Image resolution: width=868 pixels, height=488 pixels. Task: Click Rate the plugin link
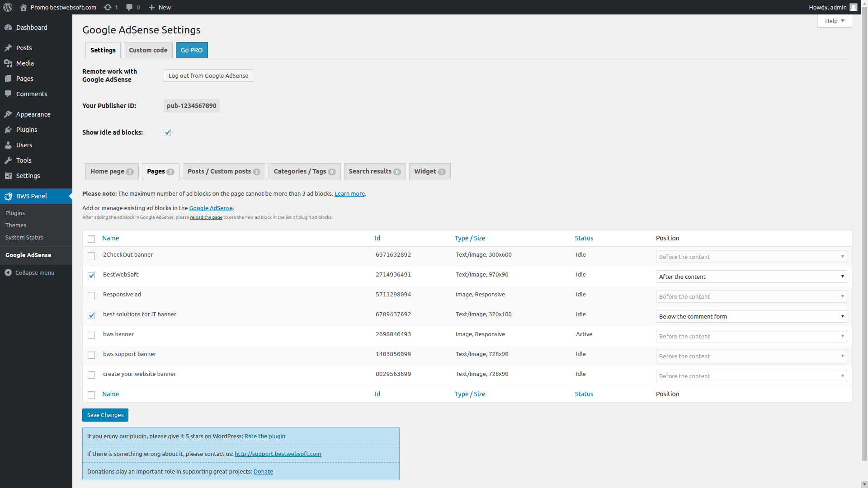[264, 436]
